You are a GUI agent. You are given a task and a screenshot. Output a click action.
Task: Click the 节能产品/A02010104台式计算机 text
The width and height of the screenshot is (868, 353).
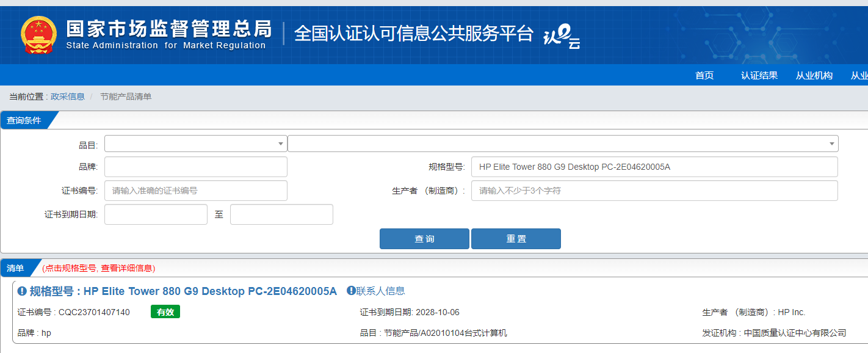tap(445, 333)
